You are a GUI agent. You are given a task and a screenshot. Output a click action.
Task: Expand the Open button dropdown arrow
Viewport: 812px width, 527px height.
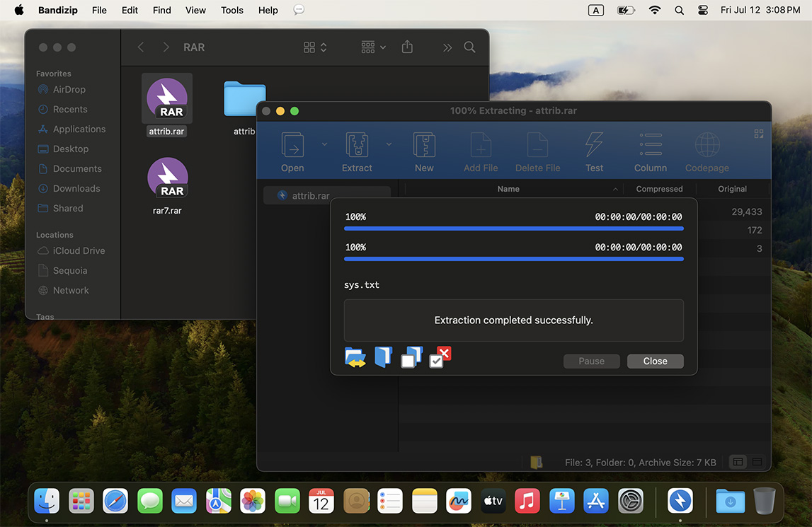coord(324,144)
